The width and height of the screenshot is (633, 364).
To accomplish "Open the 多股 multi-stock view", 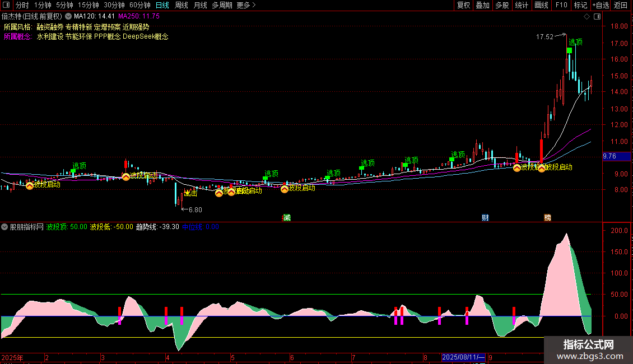I will click(502, 5).
